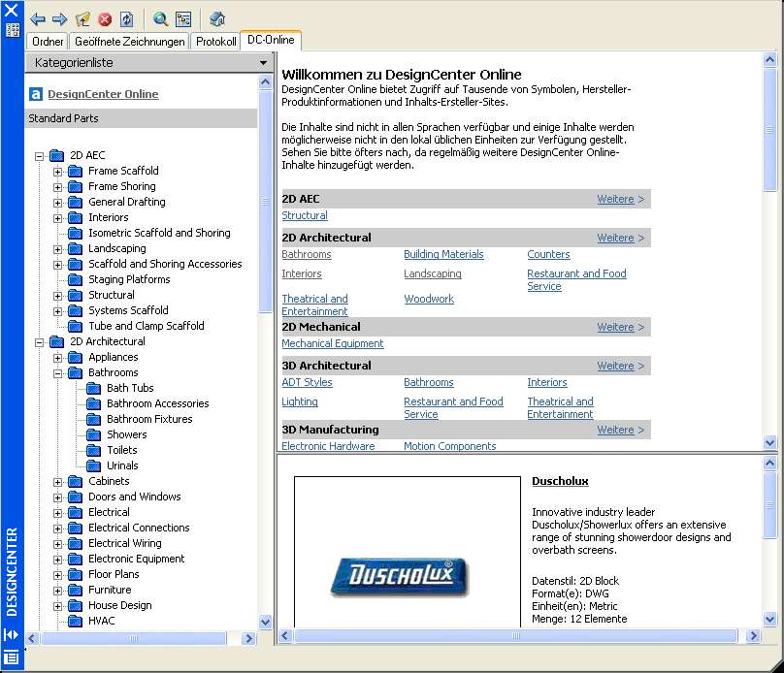Click the HVAC folder icon
784x673 pixels.
(75, 621)
